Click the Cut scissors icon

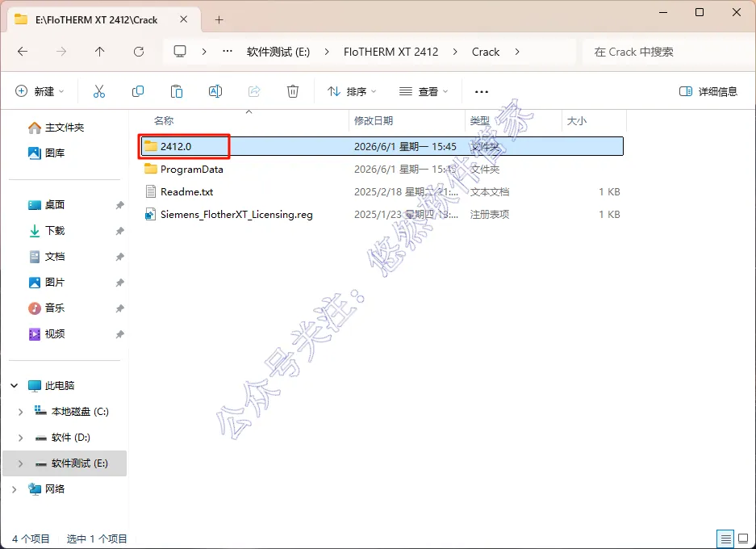point(99,91)
